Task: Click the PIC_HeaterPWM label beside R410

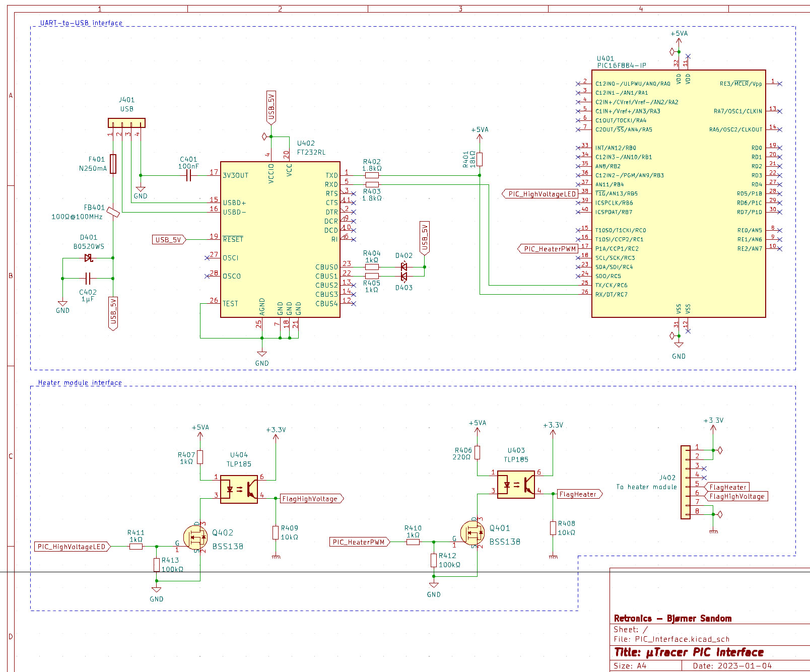Action: [x=360, y=542]
